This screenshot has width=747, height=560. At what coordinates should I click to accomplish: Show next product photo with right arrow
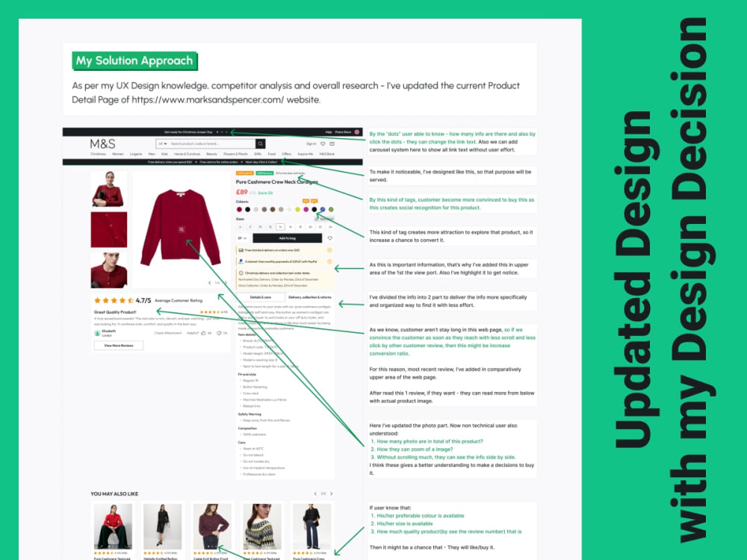[x=226, y=283]
